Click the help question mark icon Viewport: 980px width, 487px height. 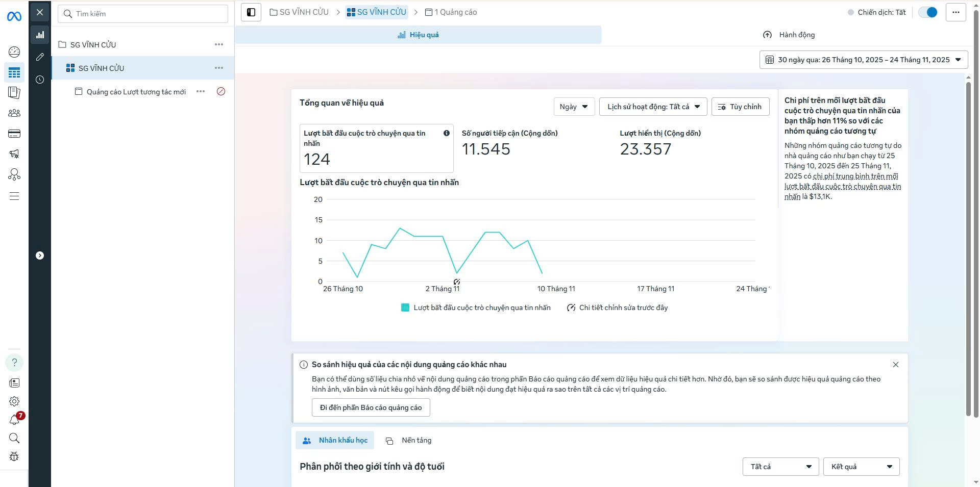(14, 363)
